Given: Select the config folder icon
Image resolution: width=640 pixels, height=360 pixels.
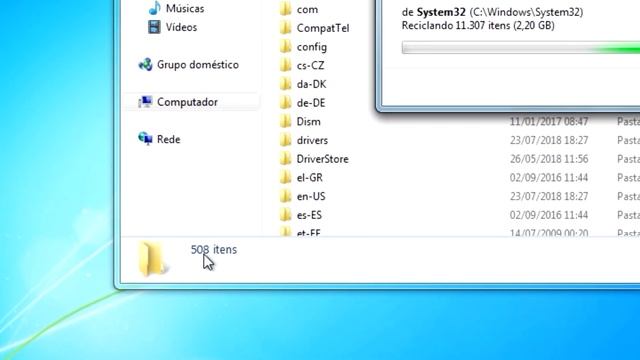Looking at the screenshot, I should [x=286, y=47].
